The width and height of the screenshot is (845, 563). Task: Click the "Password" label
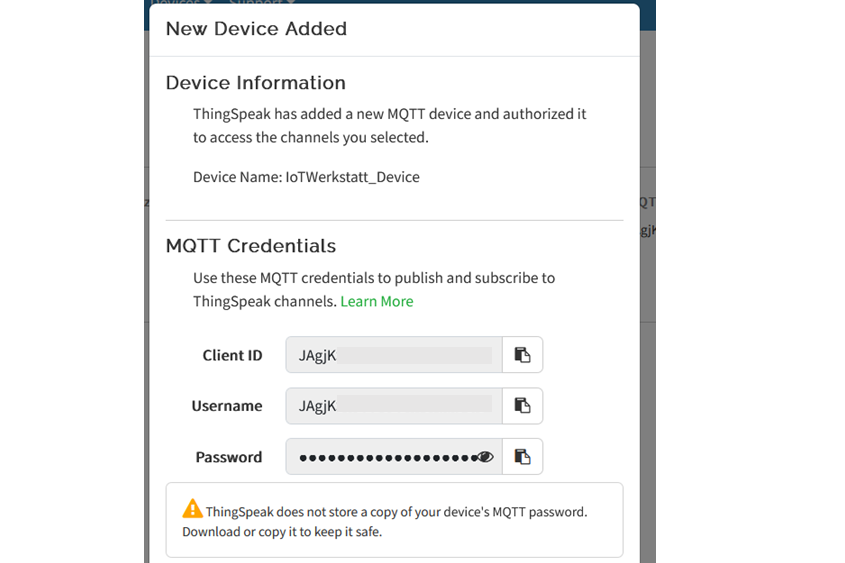coord(229,457)
